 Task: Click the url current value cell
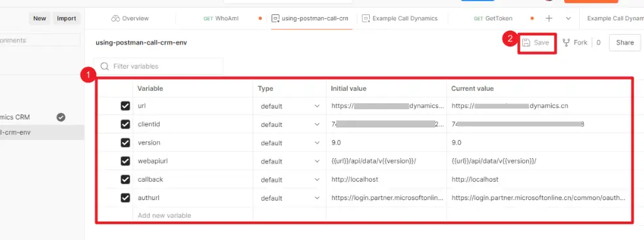[x=539, y=106]
